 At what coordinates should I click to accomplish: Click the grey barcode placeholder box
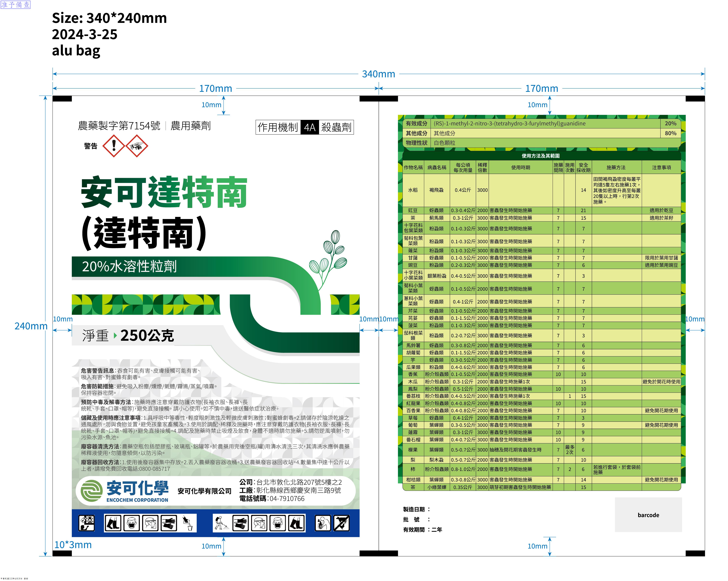648,515
